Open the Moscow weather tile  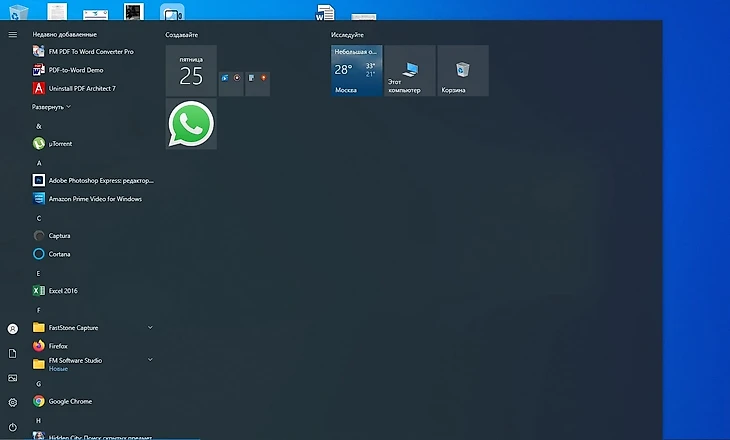[x=357, y=71]
